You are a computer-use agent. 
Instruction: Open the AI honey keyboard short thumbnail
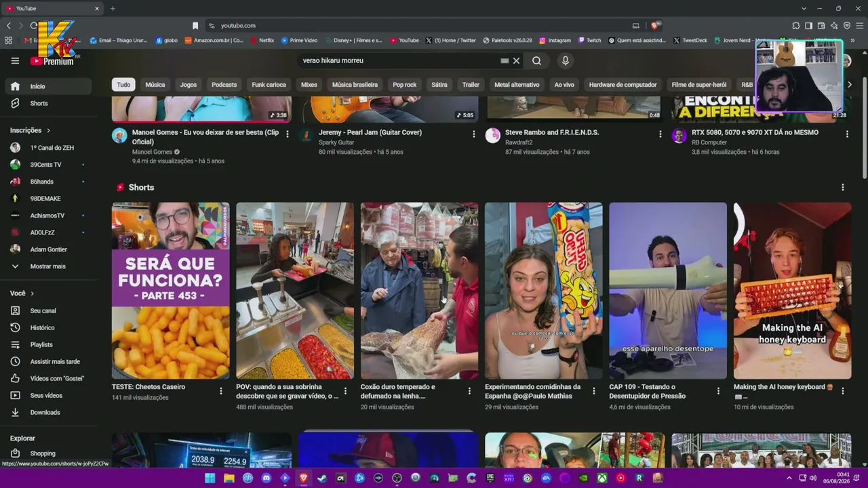click(x=792, y=291)
